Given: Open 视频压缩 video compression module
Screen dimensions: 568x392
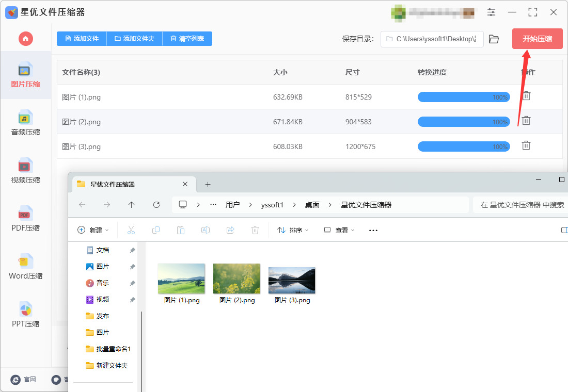Looking at the screenshot, I should click(25, 171).
